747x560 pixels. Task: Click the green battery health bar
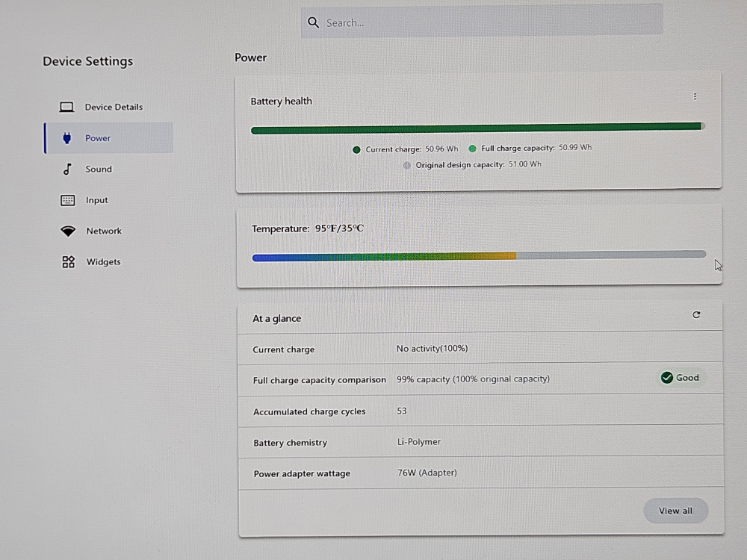click(x=476, y=129)
